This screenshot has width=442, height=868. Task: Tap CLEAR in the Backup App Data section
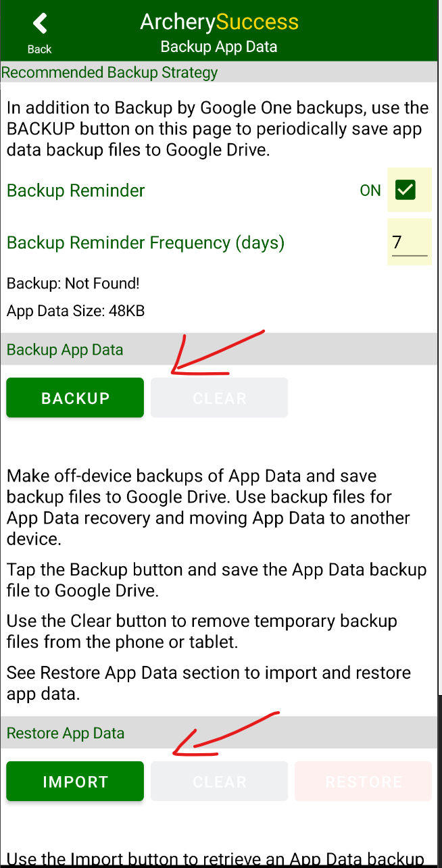pos(219,397)
